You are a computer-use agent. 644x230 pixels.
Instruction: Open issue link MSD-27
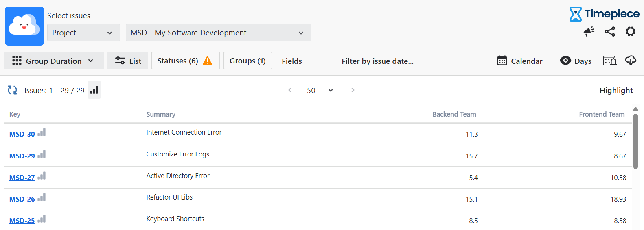pos(22,178)
